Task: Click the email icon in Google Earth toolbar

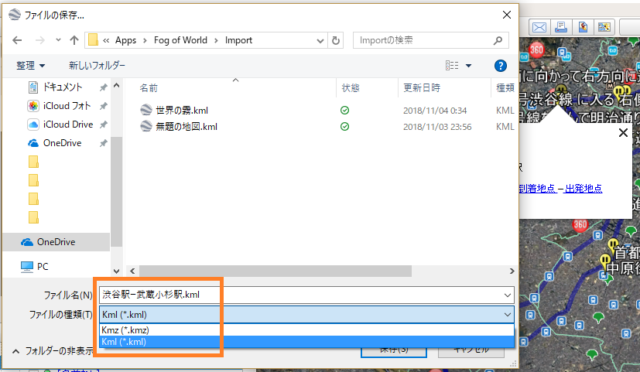Action: point(539,27)
